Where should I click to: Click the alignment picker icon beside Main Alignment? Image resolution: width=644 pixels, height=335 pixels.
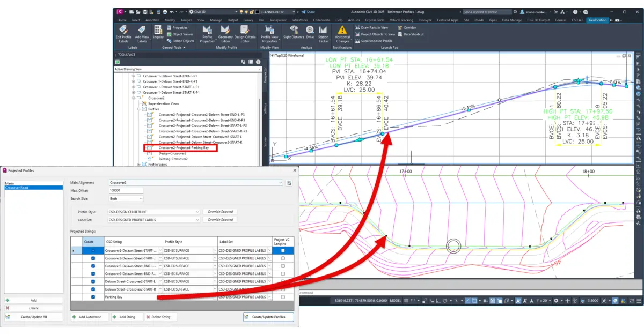(x=289, y=183)
